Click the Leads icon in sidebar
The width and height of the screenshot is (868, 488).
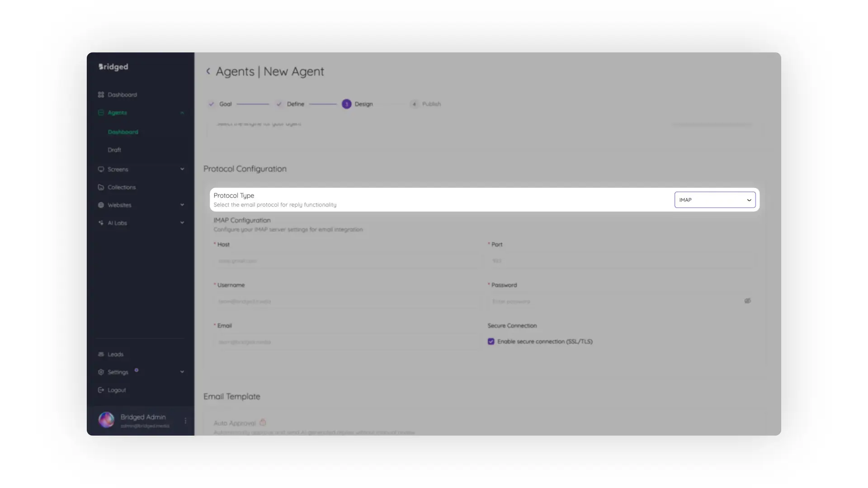coord(101,354)
